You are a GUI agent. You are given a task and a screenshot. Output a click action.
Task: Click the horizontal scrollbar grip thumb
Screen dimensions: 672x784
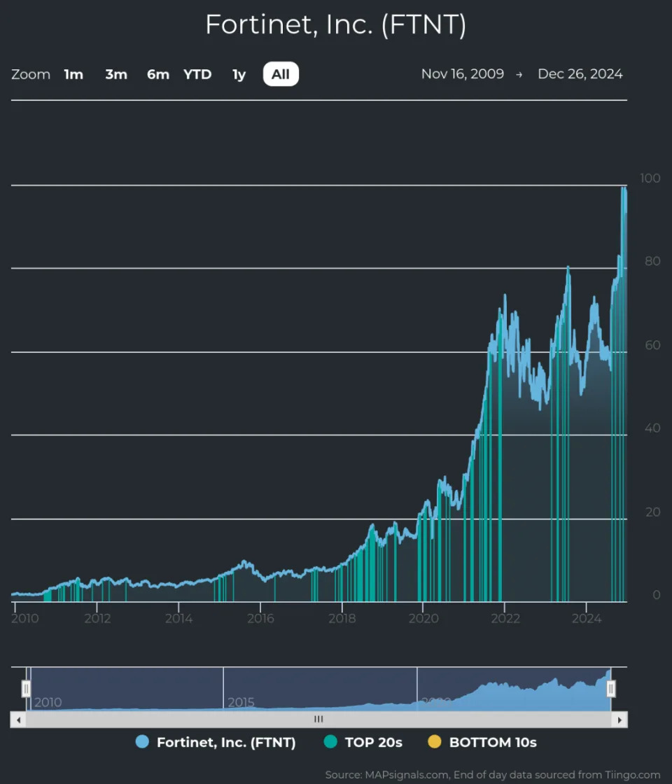(318, 720)
